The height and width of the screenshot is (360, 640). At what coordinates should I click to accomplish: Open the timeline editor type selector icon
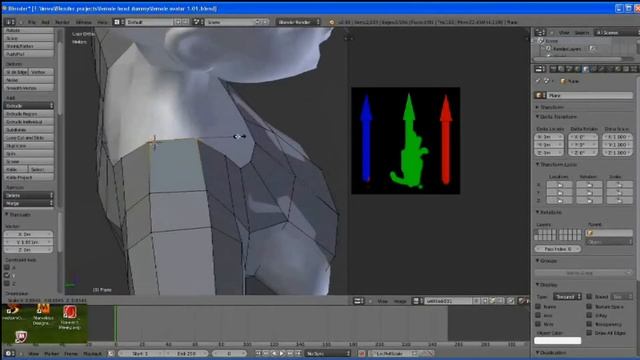pos(9,353)
